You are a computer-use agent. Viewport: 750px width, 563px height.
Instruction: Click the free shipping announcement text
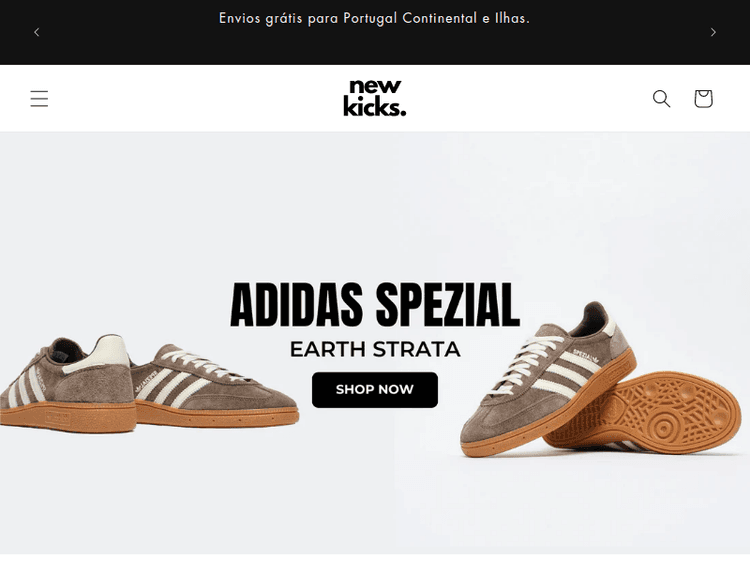(374, 18)
